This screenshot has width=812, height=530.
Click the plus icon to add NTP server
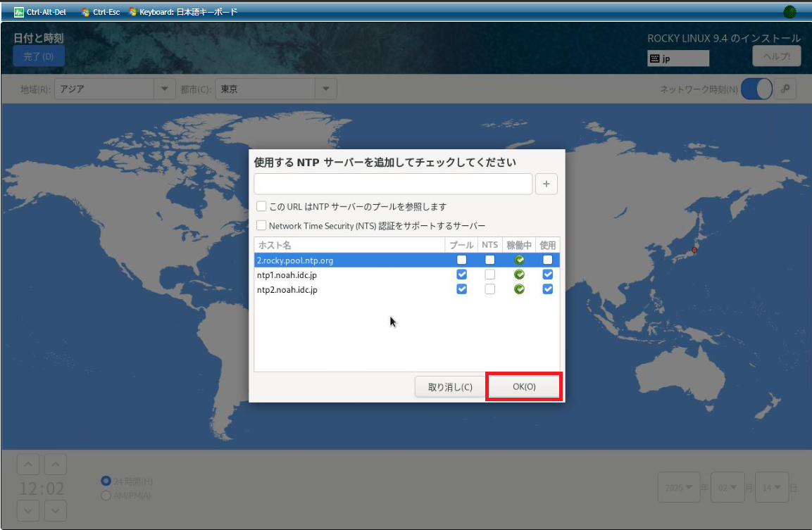pyautogui.click(x=546, y=184)
